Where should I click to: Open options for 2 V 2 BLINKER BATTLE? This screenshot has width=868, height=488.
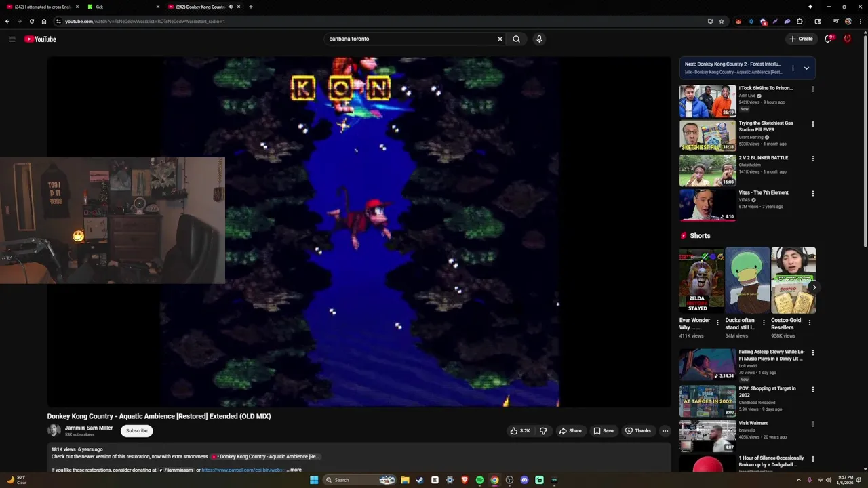pyautogui.click(x=813, y=159)
